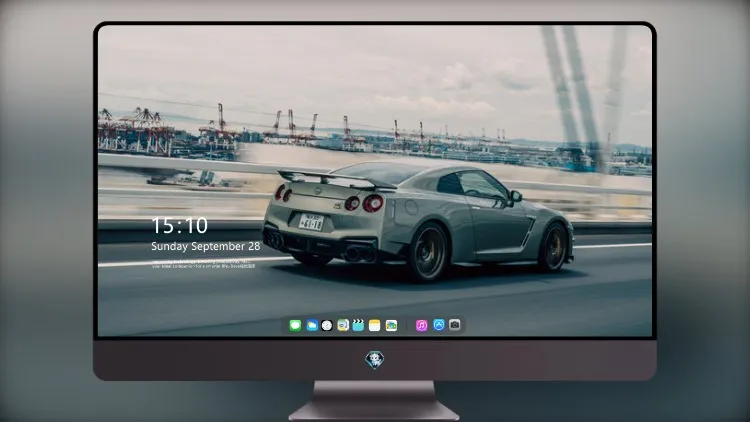Click the 15:10 clock widget
The height and width of the screenshot is (422, 750).
[x=179, y=225]
